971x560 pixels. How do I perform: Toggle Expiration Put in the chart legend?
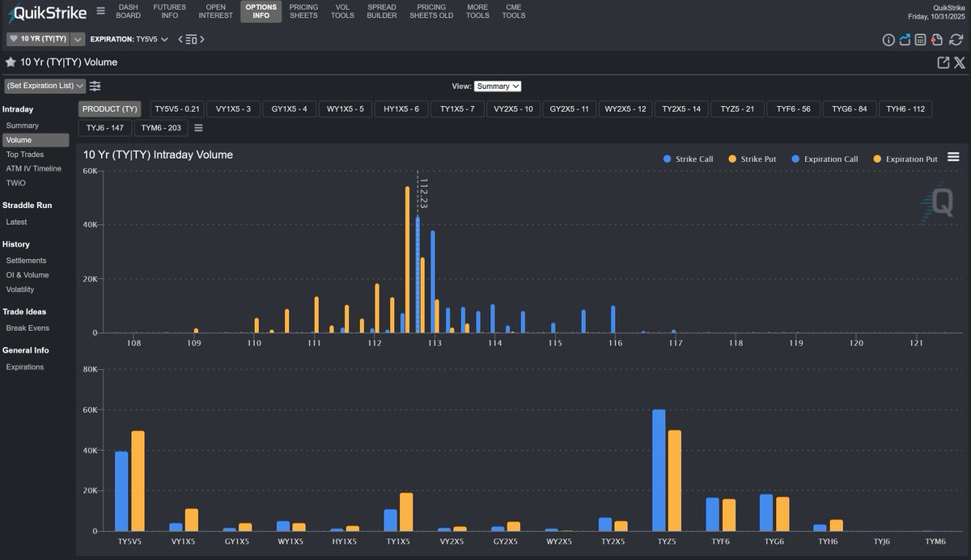pos(905,159)
